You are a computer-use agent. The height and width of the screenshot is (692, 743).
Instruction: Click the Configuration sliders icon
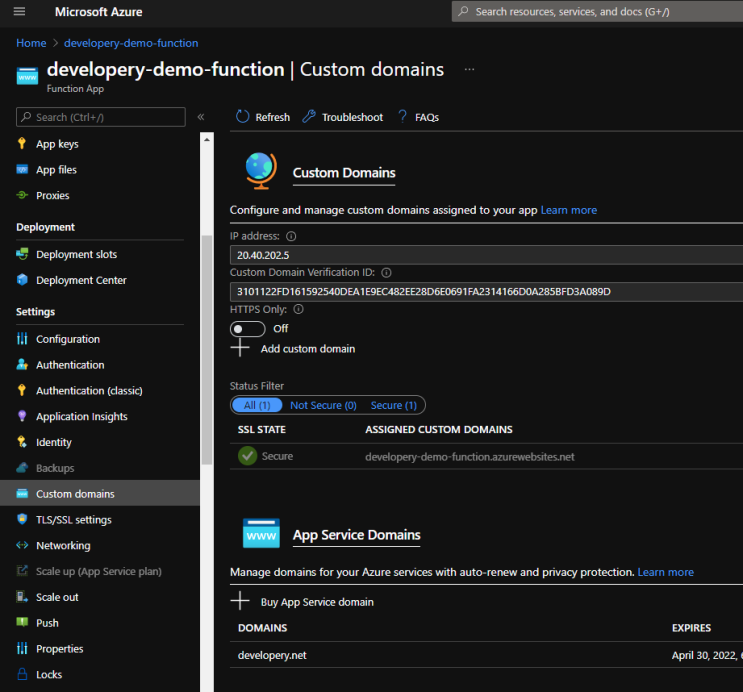[x=22, y=338]
